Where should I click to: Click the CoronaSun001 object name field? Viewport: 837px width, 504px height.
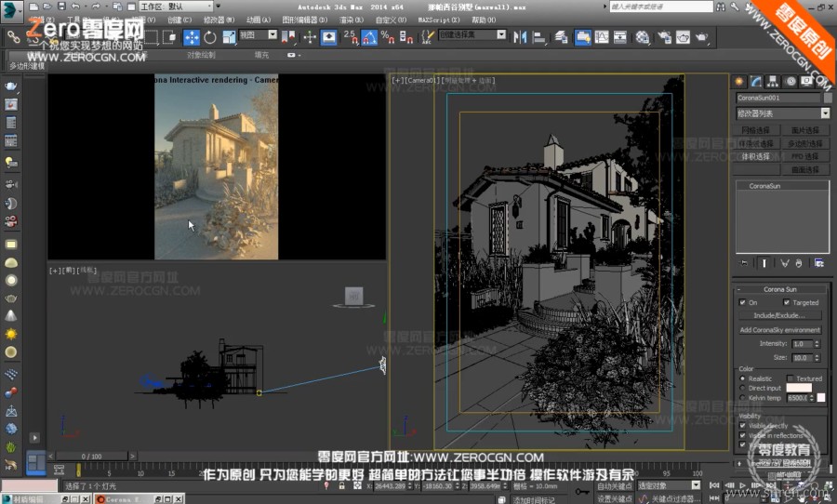coord(777,98)
